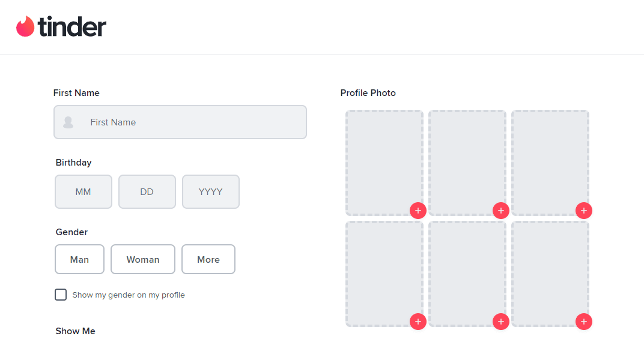This screenshot has height=342, width=644.
Task: Click the YYYY birthday year field
Action: 211,191
